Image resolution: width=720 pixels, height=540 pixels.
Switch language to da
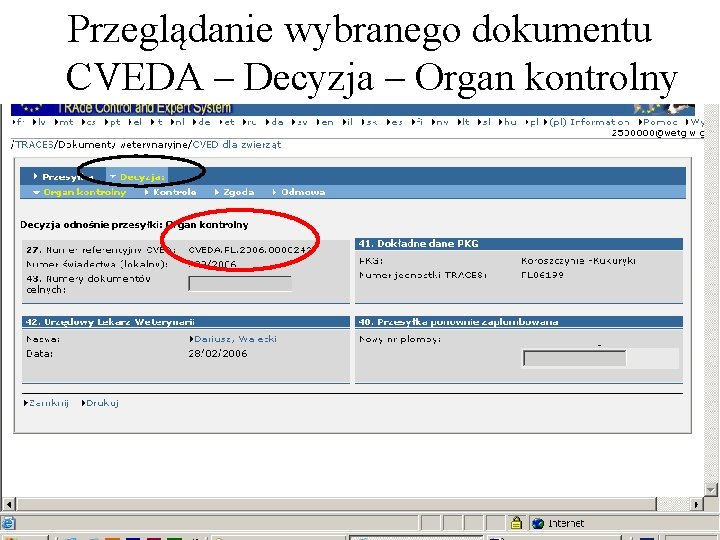[274, 122]
